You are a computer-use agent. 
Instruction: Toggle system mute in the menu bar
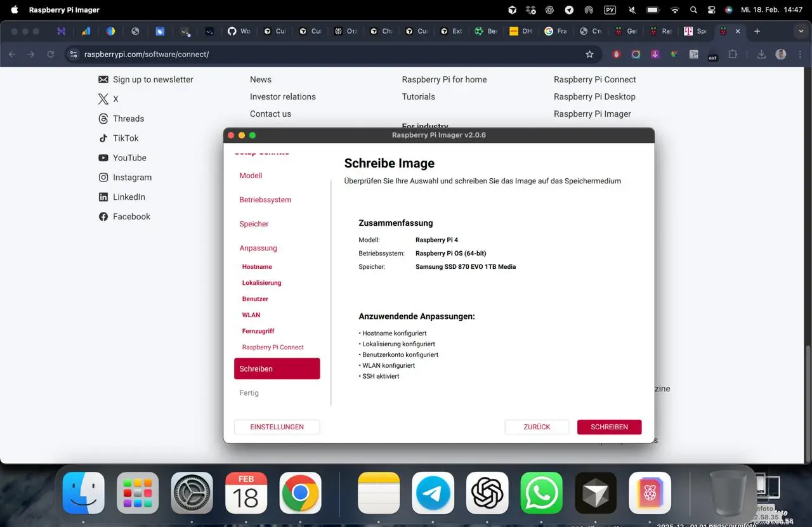632,10
